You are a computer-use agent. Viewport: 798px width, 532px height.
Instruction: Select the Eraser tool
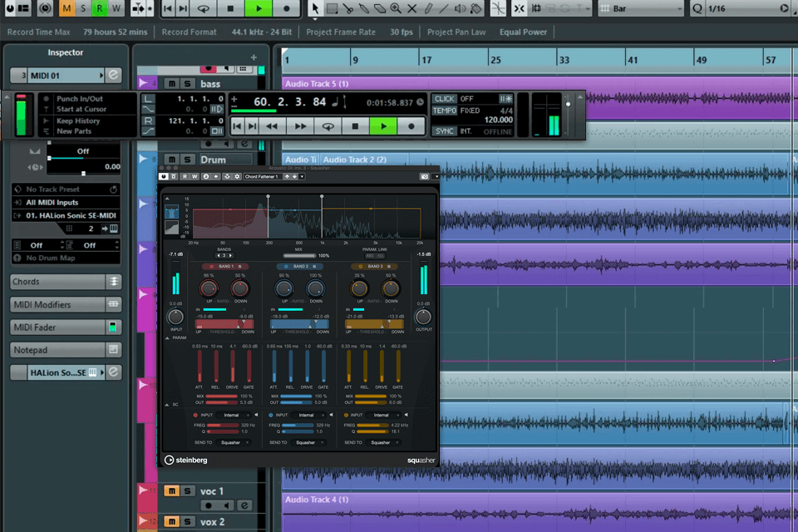[379, 9]
